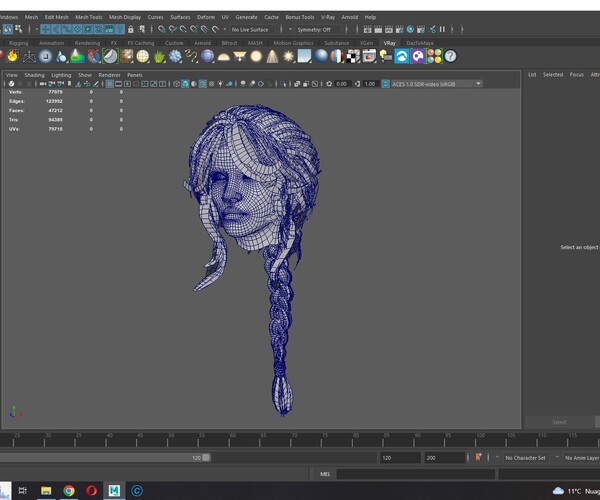Viewport: 600px width, 500px height.
Task: Click the viewport light bulb icon
Action: pyautogui.click(x=220, y=84)
